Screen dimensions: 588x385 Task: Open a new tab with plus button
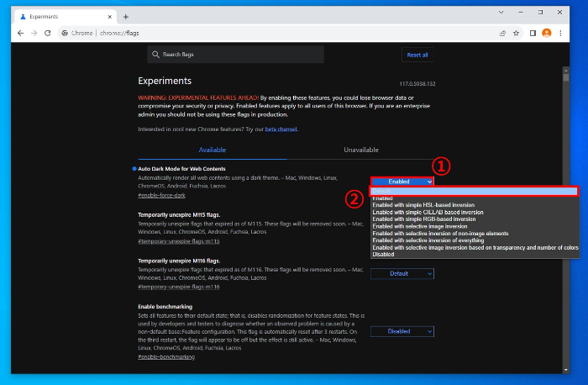pos(126,17)
